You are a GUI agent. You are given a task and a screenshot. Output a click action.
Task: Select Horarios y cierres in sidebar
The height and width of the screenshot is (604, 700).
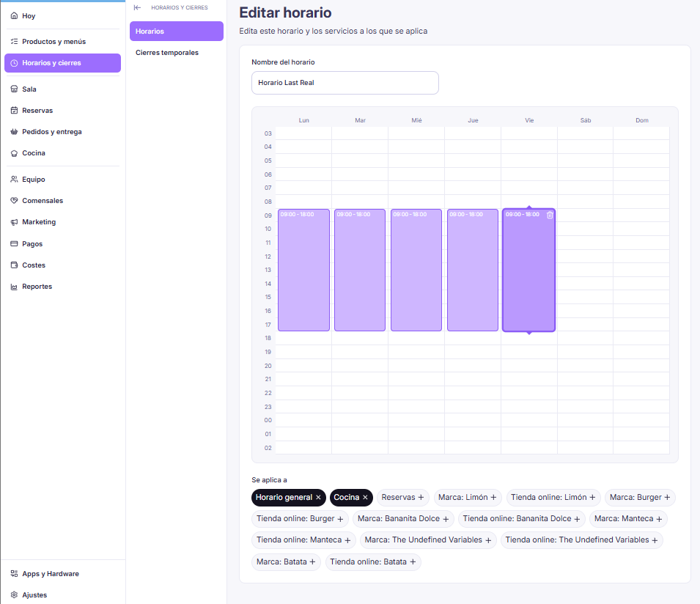tap(62, 63)
